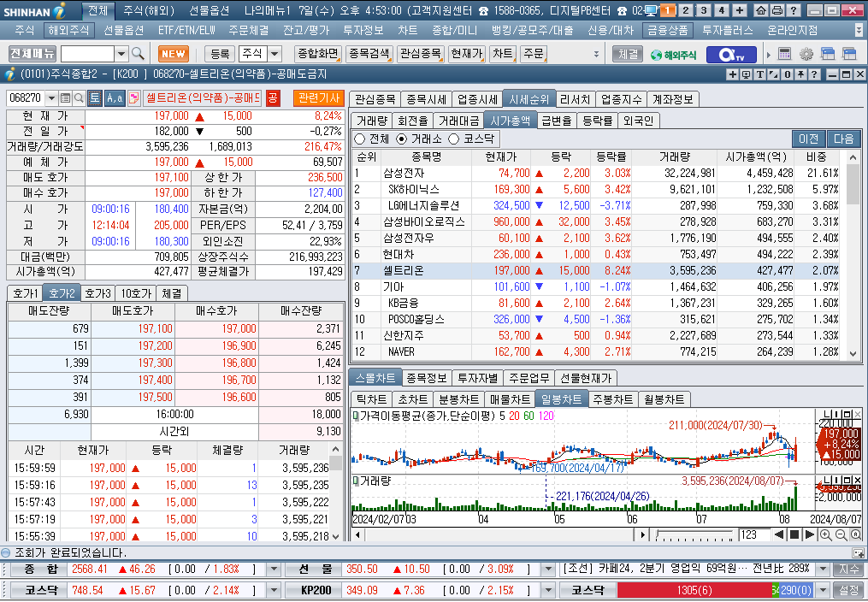Open the dropdown next to the 종합 index ticker
The image size is (868, 602).
274,569
